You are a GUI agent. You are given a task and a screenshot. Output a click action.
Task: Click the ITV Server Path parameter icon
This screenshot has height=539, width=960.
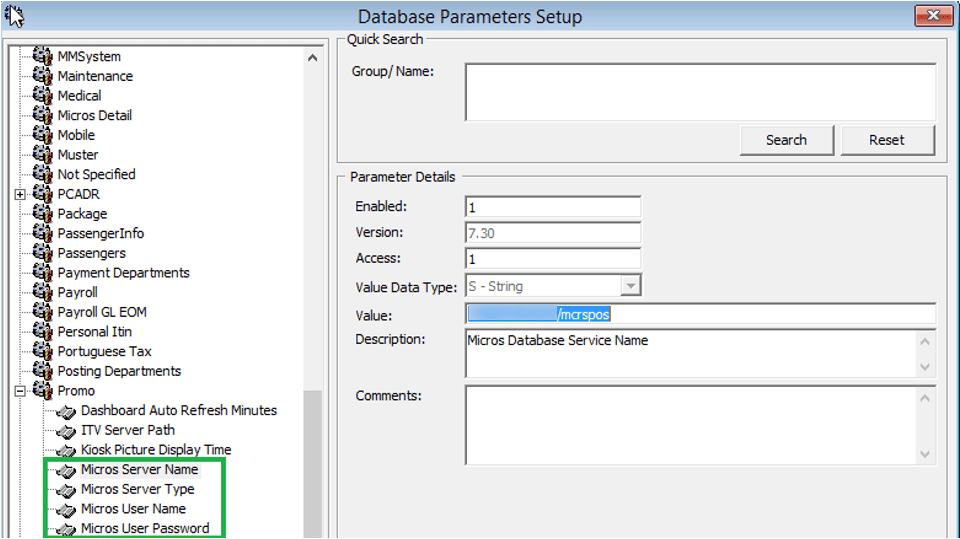pos(66,431)
